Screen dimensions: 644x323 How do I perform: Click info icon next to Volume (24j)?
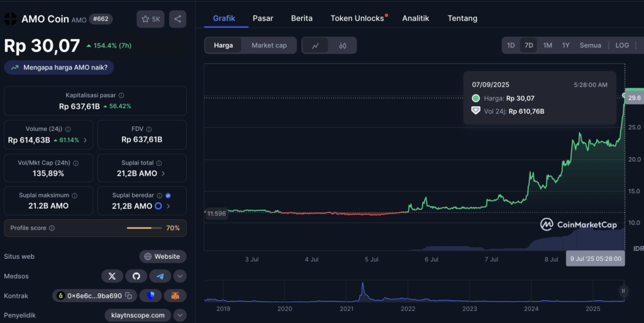point(68,129)
